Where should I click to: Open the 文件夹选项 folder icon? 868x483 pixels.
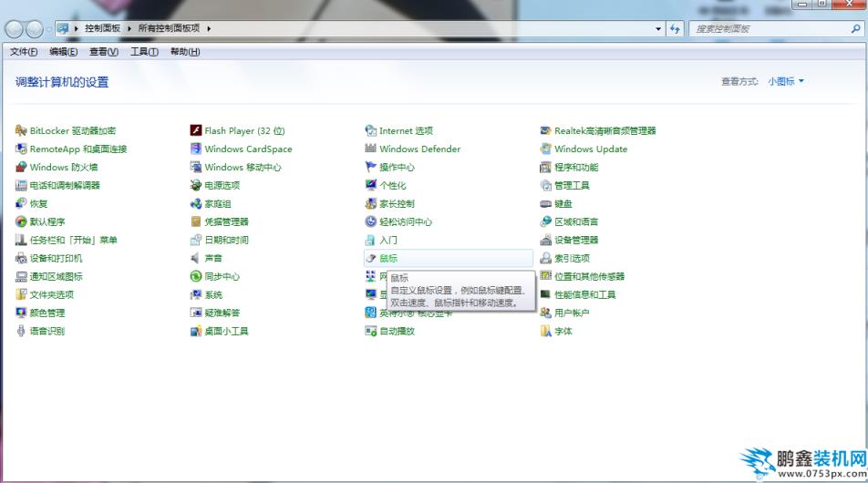[21, 295]
